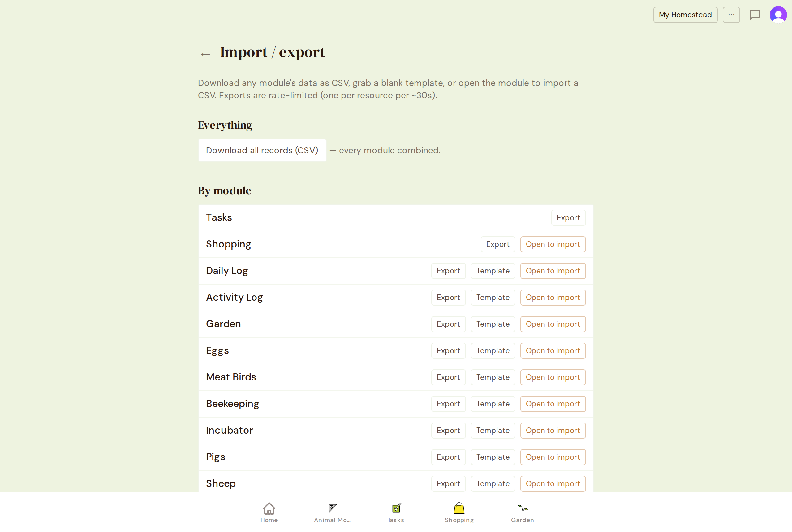Open the My Homestead switcher
This screenshot has width=792, height=532.
(685, 15)
